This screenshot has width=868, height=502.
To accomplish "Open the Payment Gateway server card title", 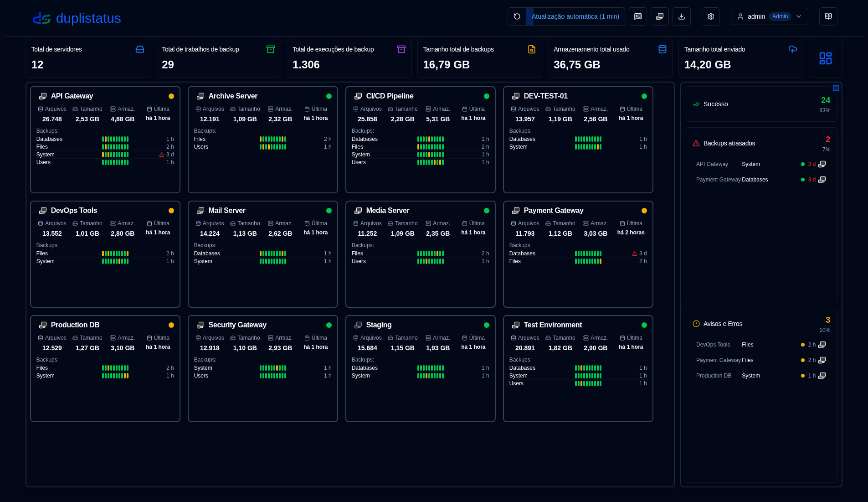I will tap(553, 210).
